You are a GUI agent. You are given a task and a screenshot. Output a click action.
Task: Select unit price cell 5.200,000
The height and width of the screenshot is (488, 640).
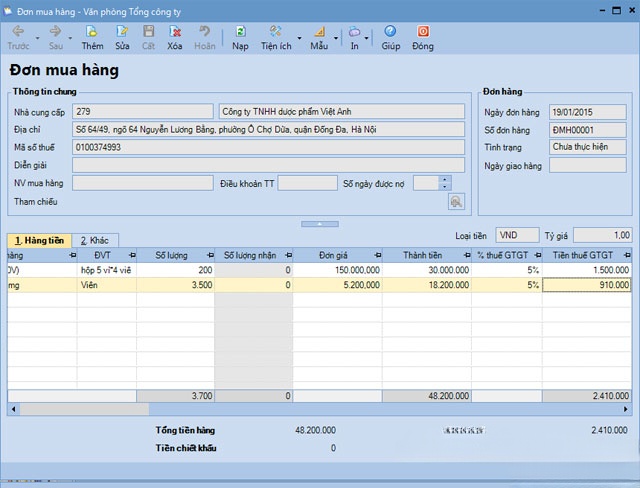tap(338, 285)
